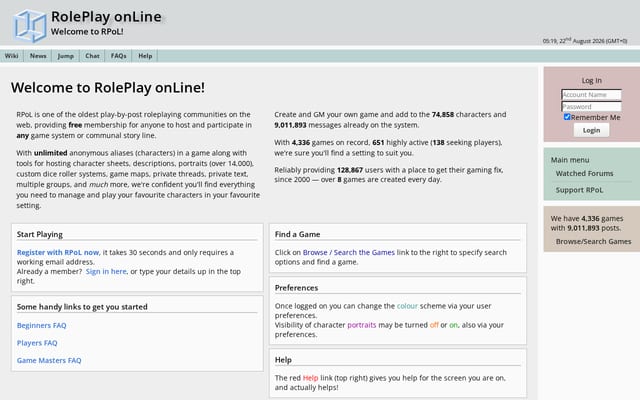
Task: Click the Preferences heading
Action: click(296, 288)
